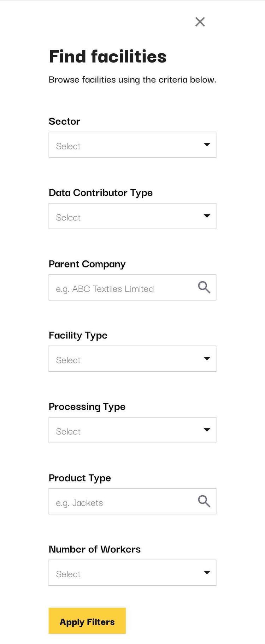Close the Find facilities panel
This screenshot has width=265, height=644.
pyautogui.click(x=200, y=22)
